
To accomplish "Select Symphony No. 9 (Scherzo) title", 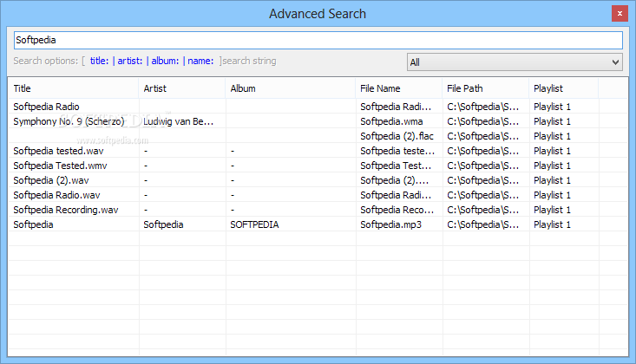I will pyautogui.click(x=69, y=121).
